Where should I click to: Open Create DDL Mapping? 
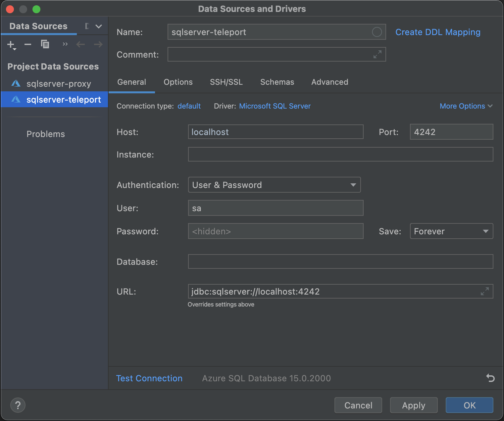438,32
